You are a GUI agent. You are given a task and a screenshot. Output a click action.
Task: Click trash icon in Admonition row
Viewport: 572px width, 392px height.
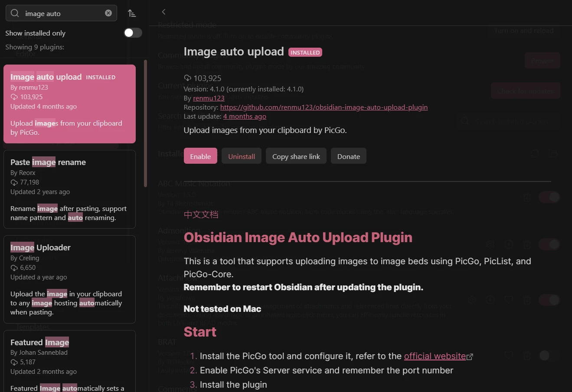527,244
